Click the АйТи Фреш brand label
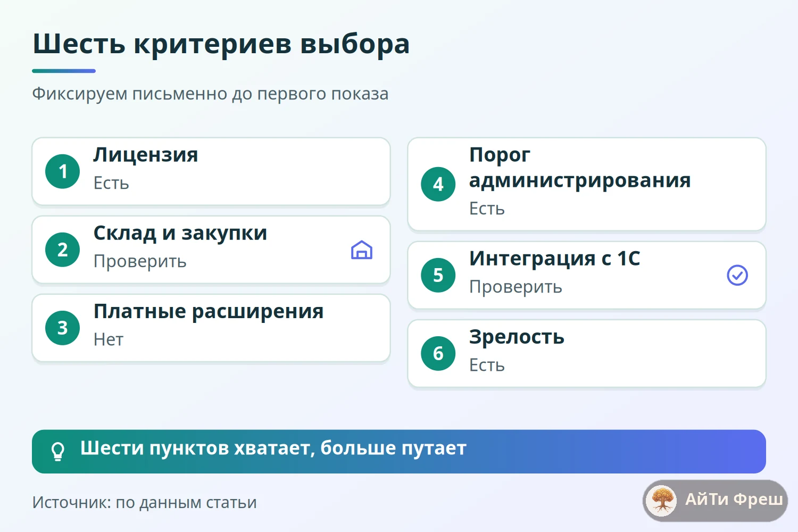This screenshot has height=532, width=798. 734,499
